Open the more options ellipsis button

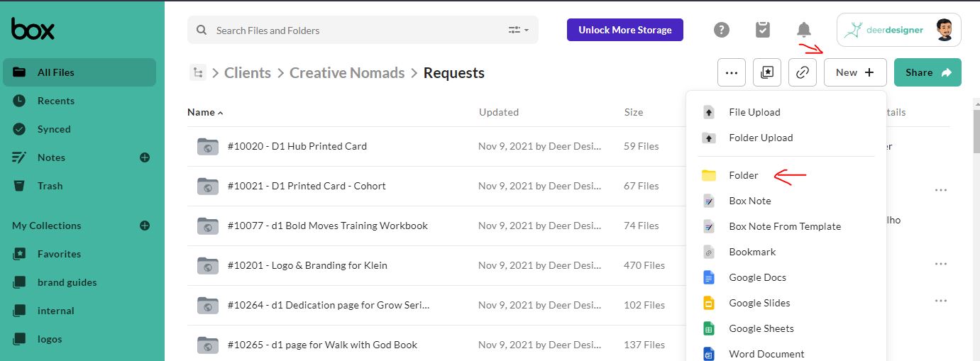[x=732, y=72]
